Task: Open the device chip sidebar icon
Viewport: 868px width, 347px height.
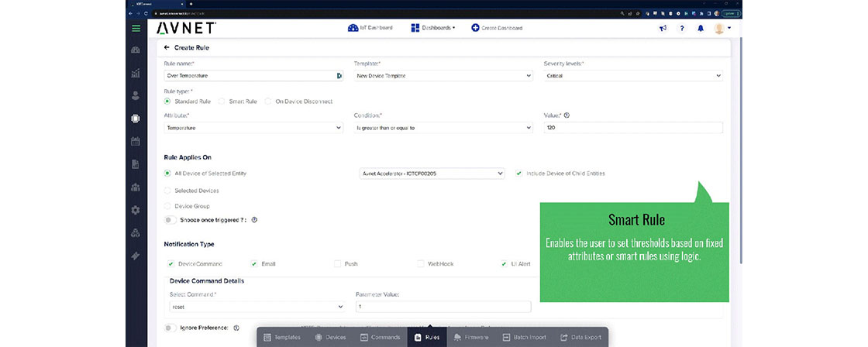Action: [136, 119]
